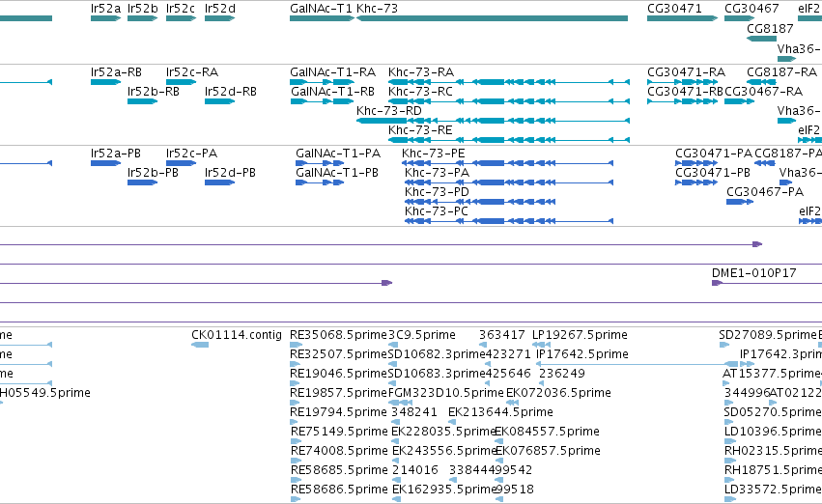
Task: Click transcript Ir52b-RB
Action: [153, 92]
